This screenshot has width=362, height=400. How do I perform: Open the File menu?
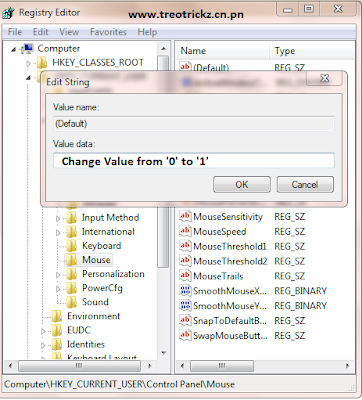pos(15,32)
